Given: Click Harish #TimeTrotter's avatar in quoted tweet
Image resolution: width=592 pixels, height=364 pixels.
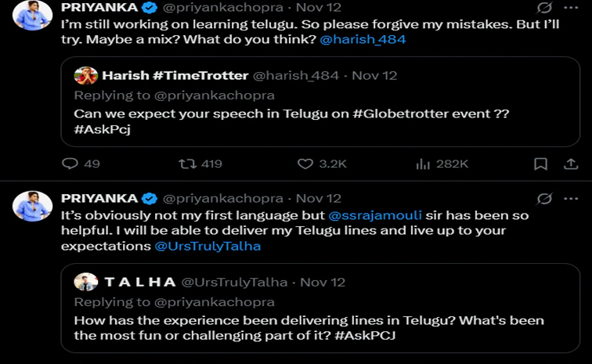Looking at the screenshot, I should pos(85,75).
